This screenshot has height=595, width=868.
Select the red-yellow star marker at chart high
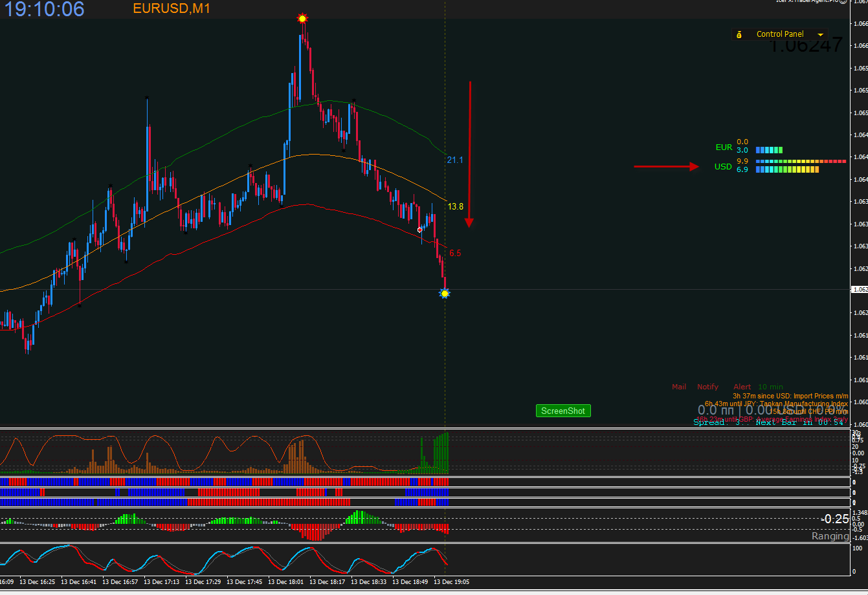click(302, 18)
